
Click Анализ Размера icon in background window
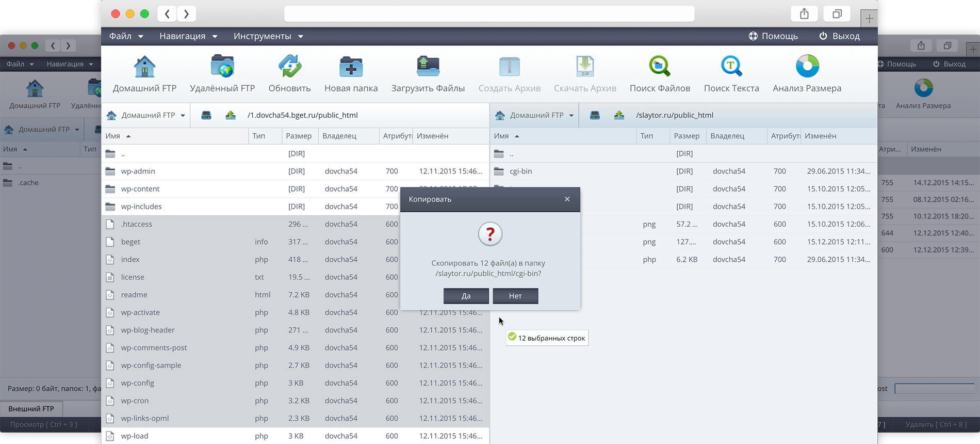coord(923,88)
